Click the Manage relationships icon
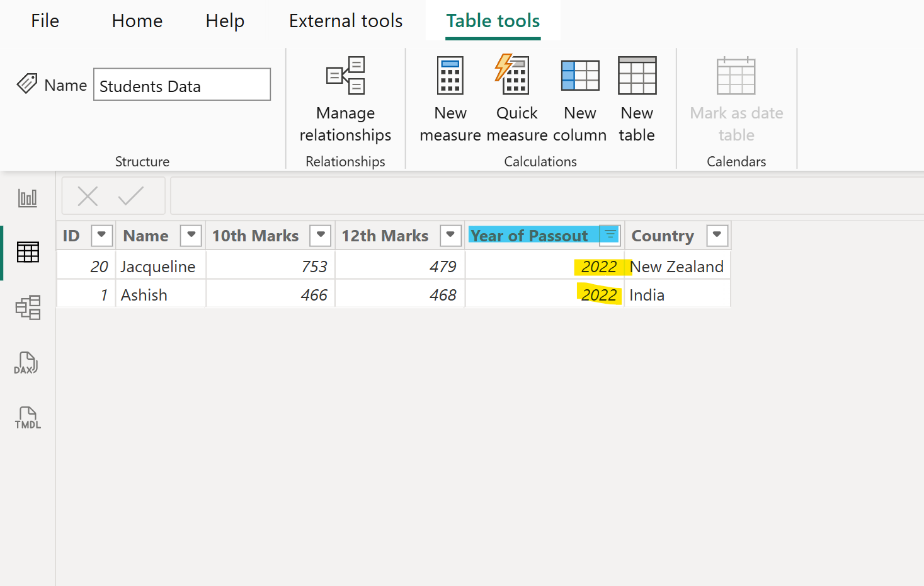The width and height of the screenshot is (924, 586). pyautogui.click(x=345, y=76)
